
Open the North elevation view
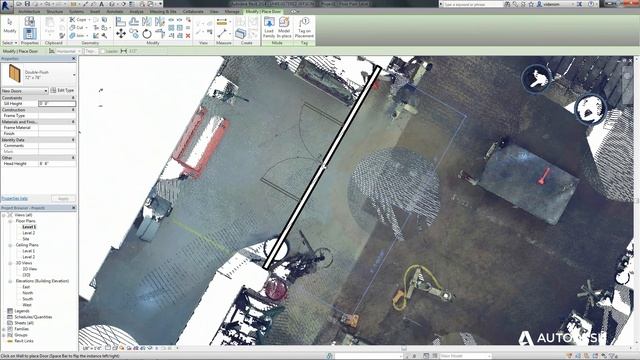coord(28,293)
